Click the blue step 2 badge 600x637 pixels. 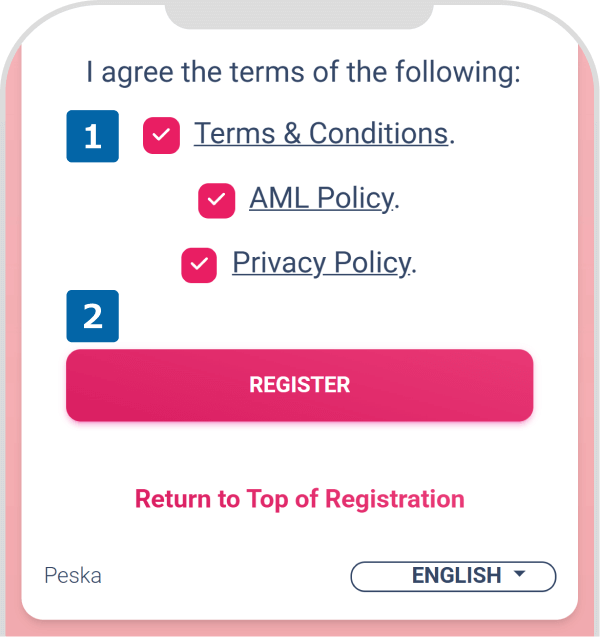pos(92,316)
